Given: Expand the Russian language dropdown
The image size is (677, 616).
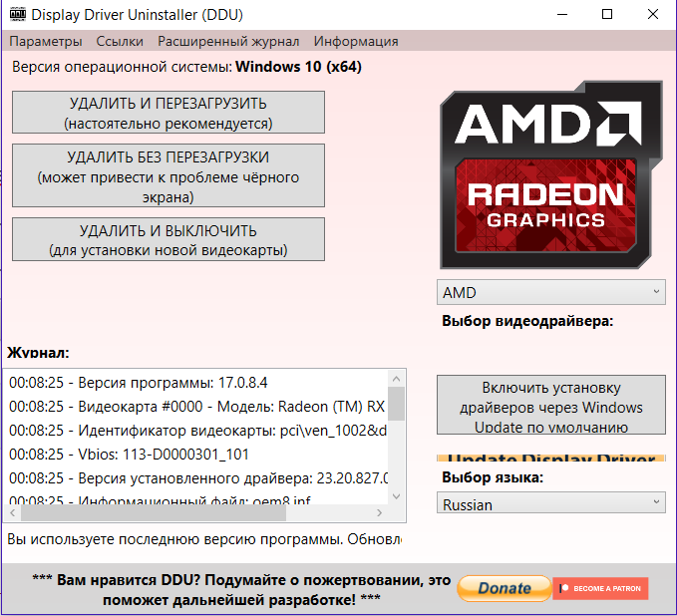Looking at the screenshot, I should (551, 503).
